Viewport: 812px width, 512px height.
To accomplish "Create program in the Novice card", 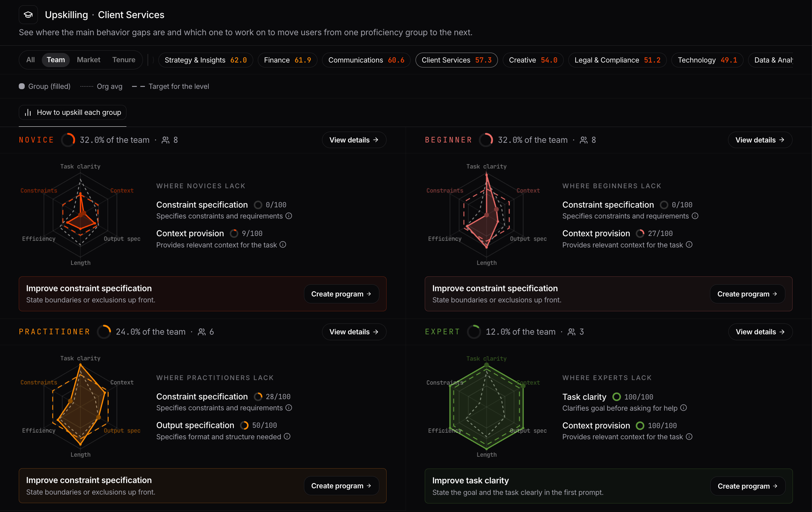I will point(341,294).
